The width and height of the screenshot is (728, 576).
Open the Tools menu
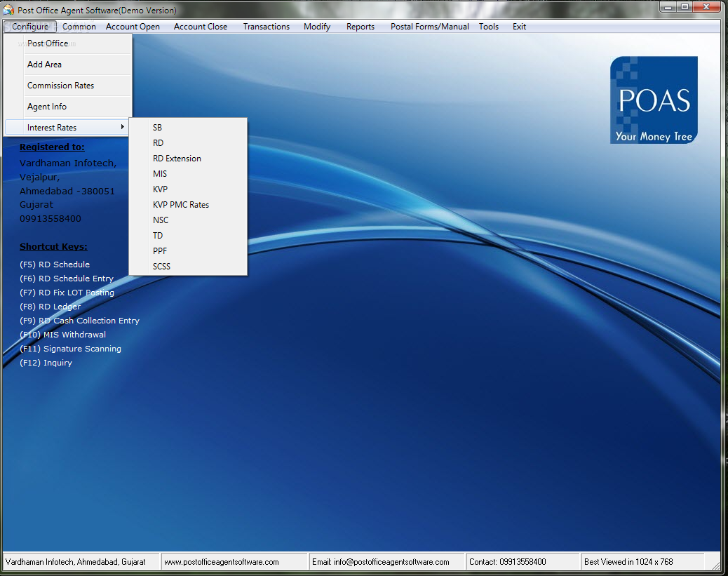point(489,27)
